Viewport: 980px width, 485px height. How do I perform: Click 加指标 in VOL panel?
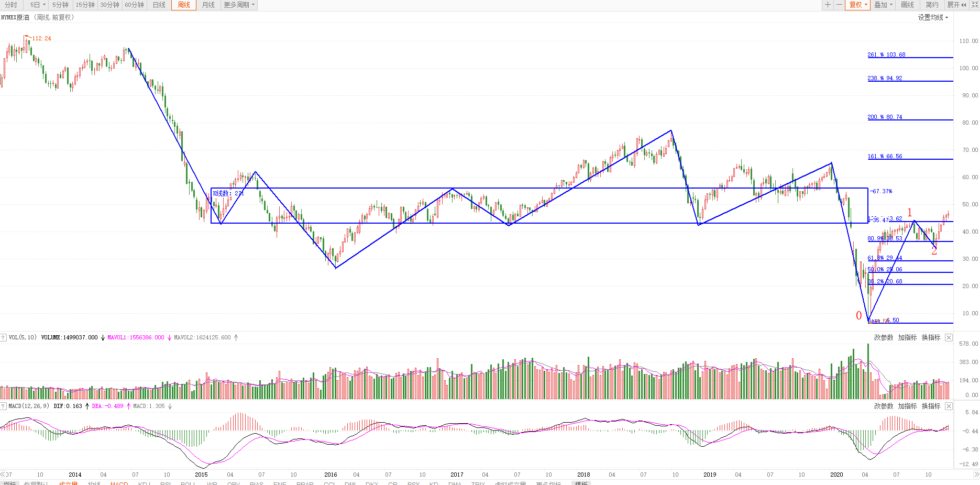(907, 338)
